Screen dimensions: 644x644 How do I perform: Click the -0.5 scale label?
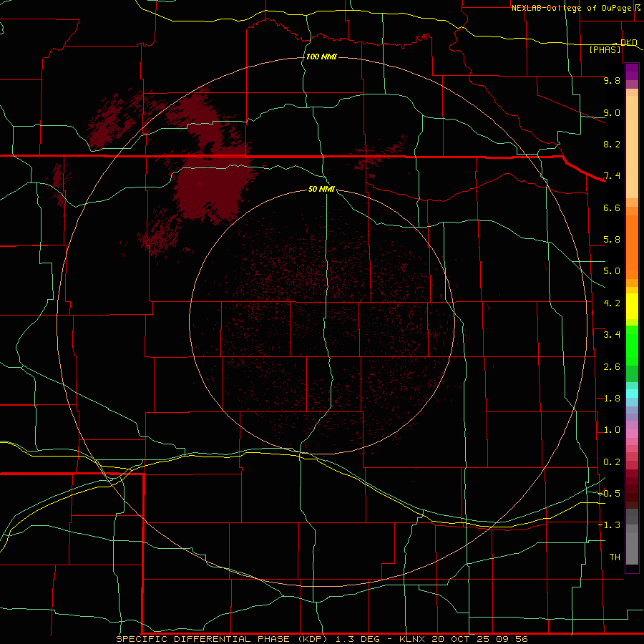(609, 493)
